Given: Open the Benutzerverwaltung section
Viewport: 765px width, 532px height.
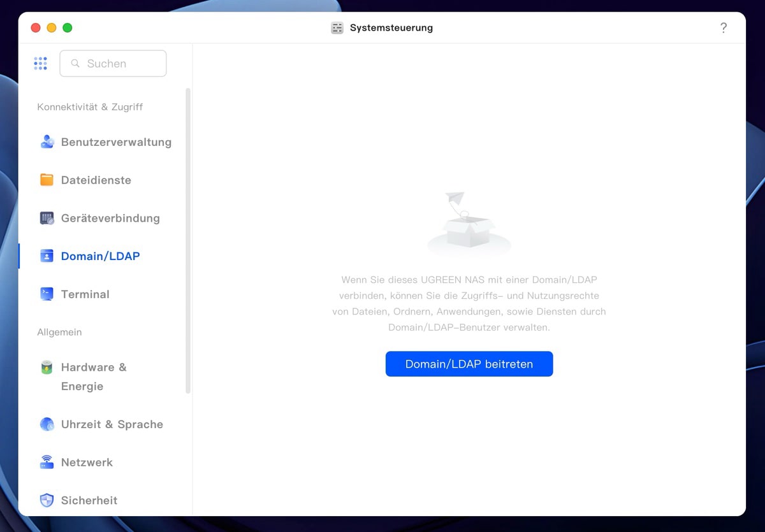Looking at the screenshot, I should (116, 142).
